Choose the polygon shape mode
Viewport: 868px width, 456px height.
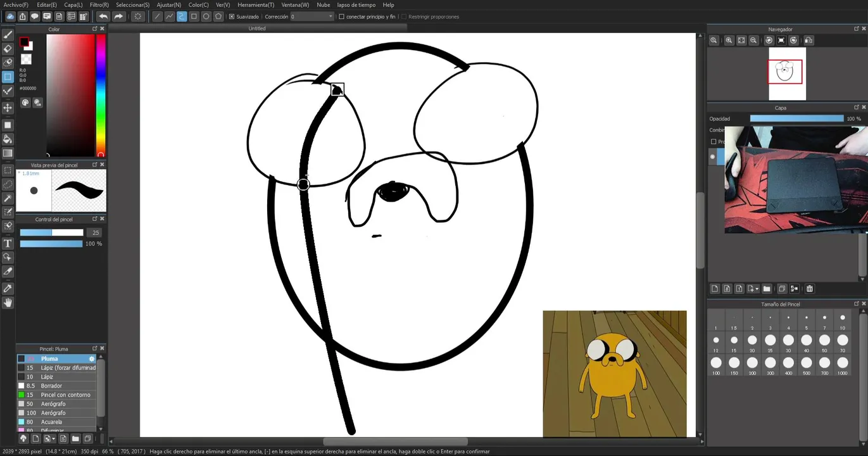coord(218,16)
